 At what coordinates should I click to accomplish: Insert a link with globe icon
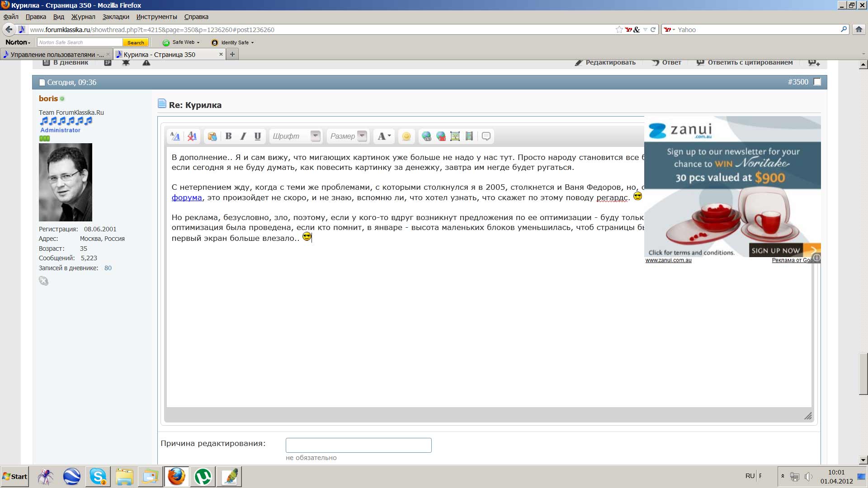426,136
